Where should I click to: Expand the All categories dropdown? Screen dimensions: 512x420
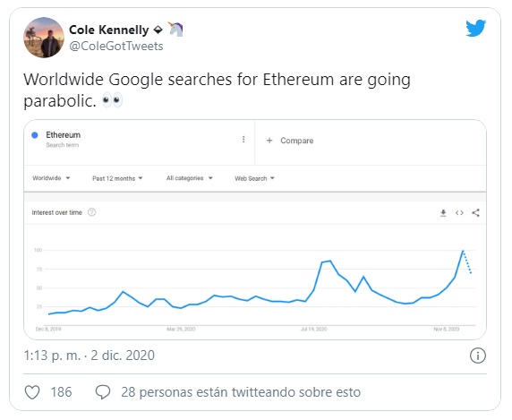click(190, 178)
